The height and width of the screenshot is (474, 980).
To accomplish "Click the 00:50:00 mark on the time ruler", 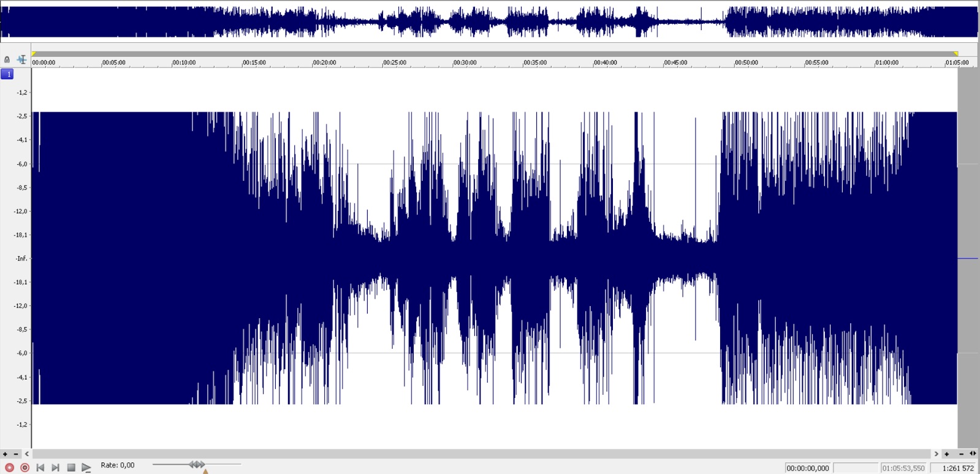I will pos(746,63).
